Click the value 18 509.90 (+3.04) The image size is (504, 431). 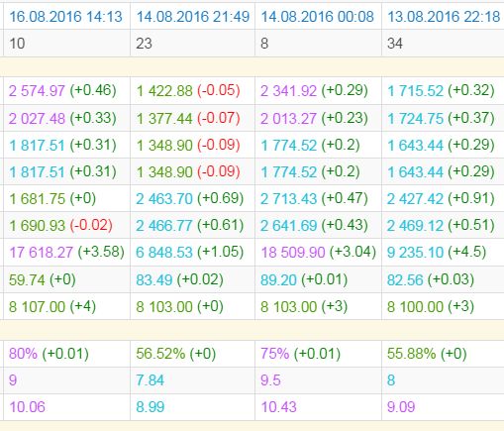pos(319,253)
